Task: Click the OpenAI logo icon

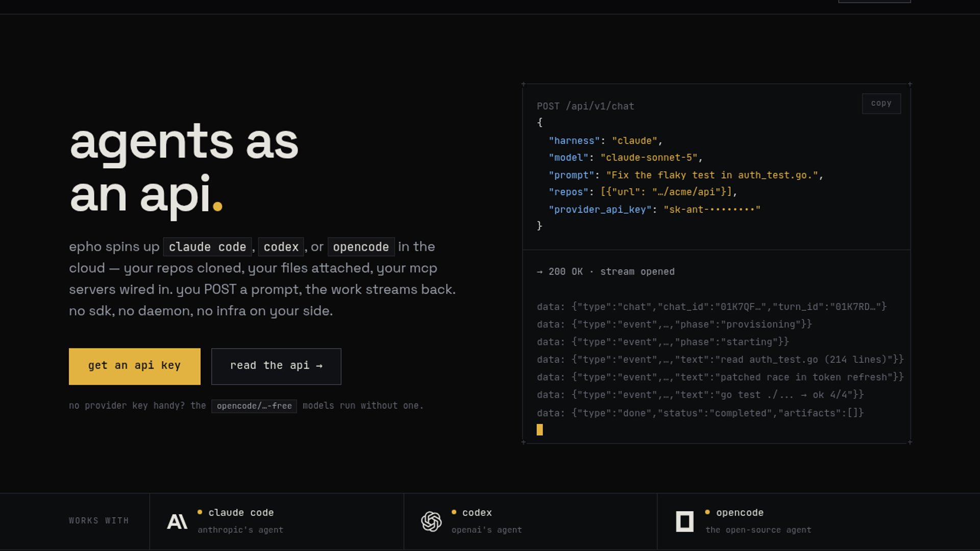Action: 431,521
